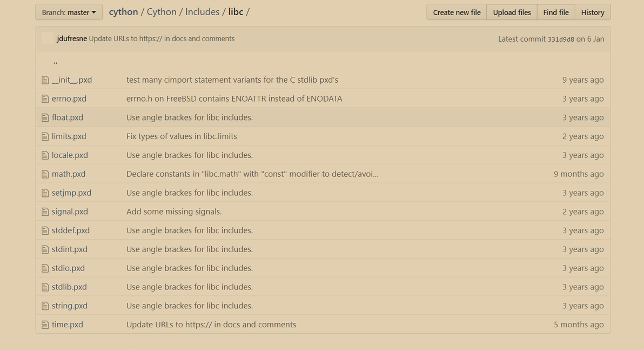The height and width of the screenshot is (350, 644).
Task: Click the file icon beside signal.pxd
Action: pyautogui.click(x=45, y=212)
